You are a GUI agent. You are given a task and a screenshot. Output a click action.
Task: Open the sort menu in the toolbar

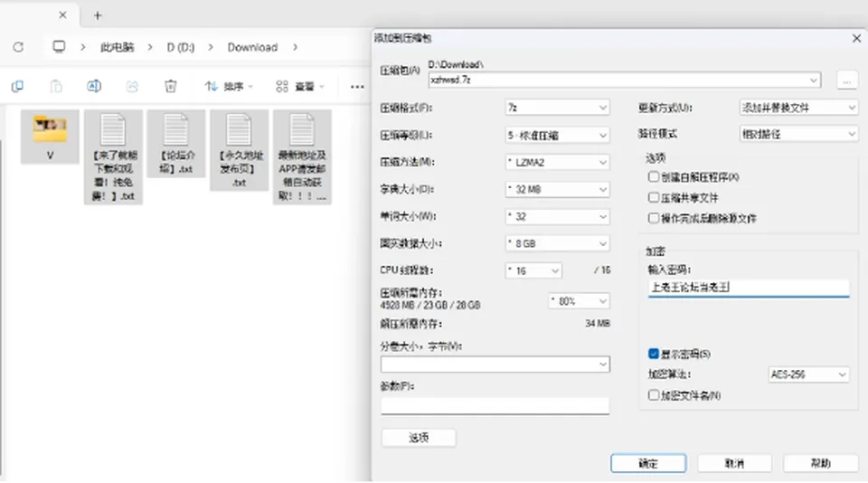coord(229,87)
